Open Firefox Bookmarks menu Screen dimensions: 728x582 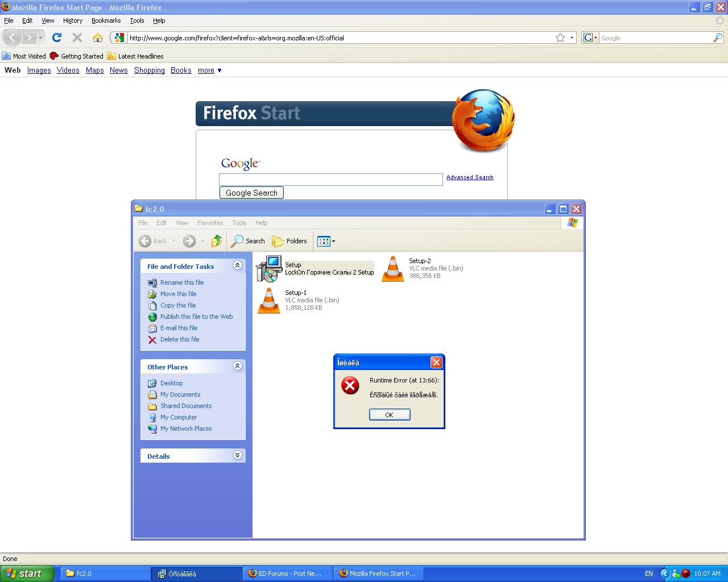point(106,20)
